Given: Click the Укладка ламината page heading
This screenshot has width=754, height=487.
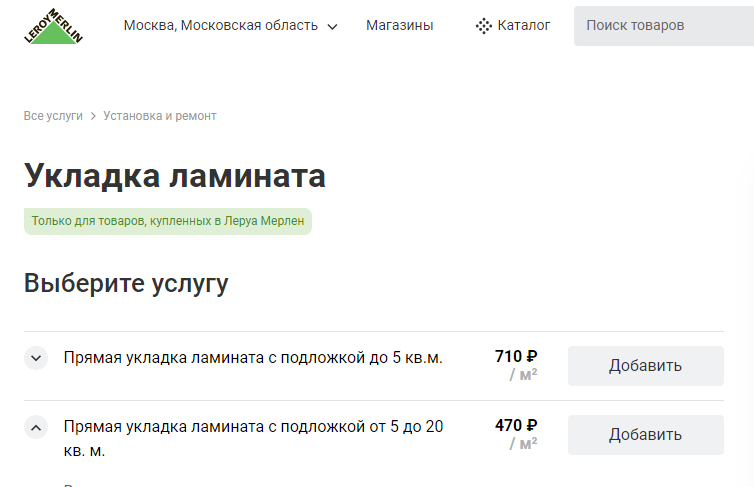Looking at the screenshot, I should click(x=175, y=176).
